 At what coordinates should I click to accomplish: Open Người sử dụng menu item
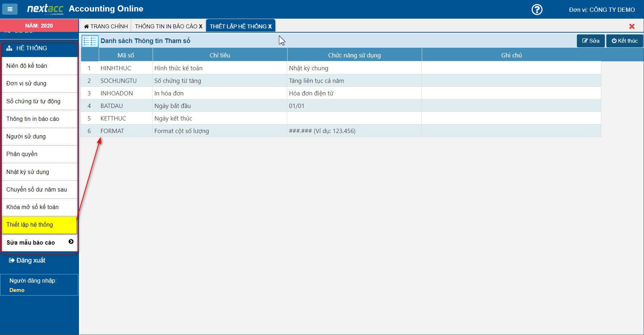pyautogui.click(x=26, y=137)
